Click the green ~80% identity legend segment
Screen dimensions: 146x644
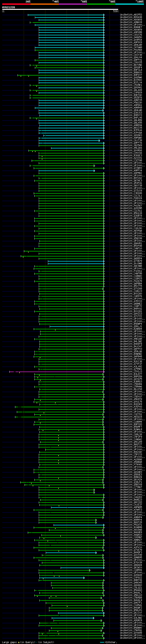pos(101,4)
